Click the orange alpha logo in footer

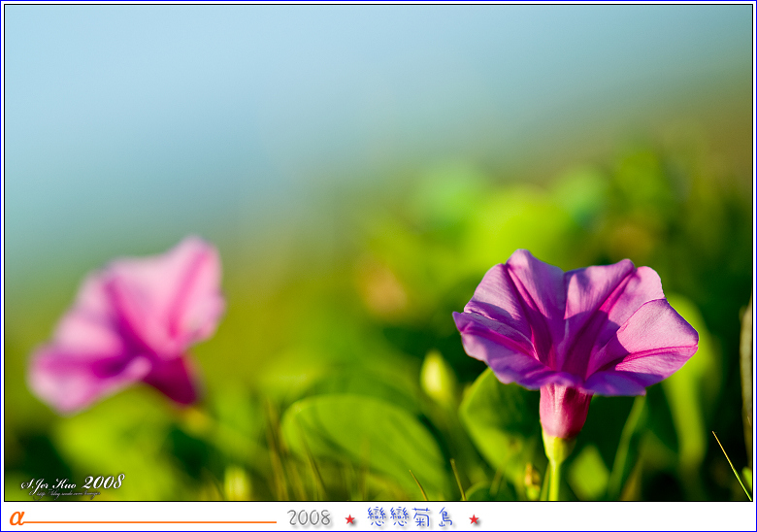[16, 518]
